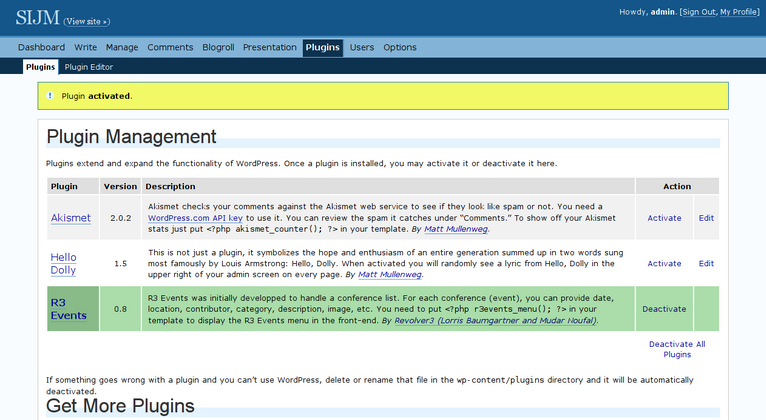
Task: Click the 'Plugin activated.' notice text
Action: coord(97,96)
